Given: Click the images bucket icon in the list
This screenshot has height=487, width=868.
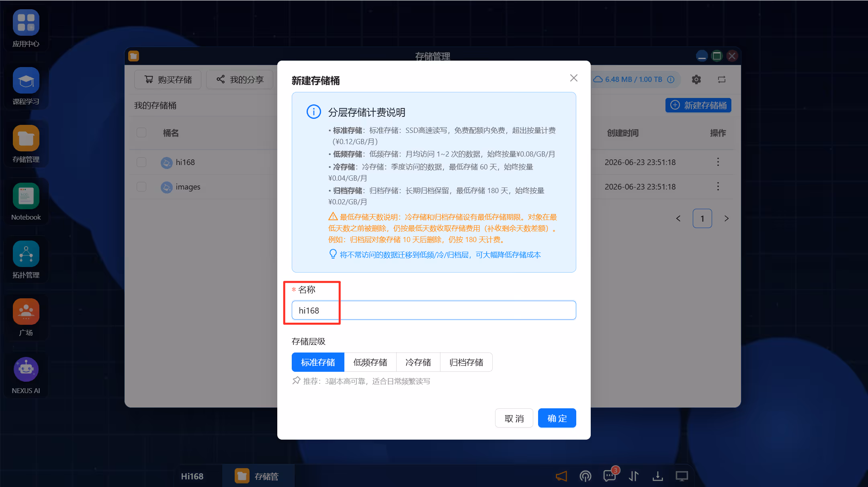Looking at the screenshot, I should pos(166,187).
